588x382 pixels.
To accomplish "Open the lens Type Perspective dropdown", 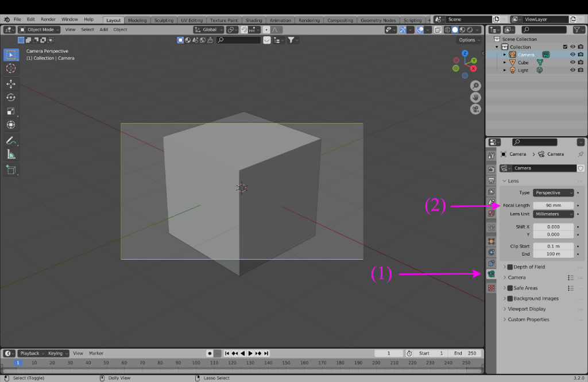I will pyautogui.click(x=554, y=193).
